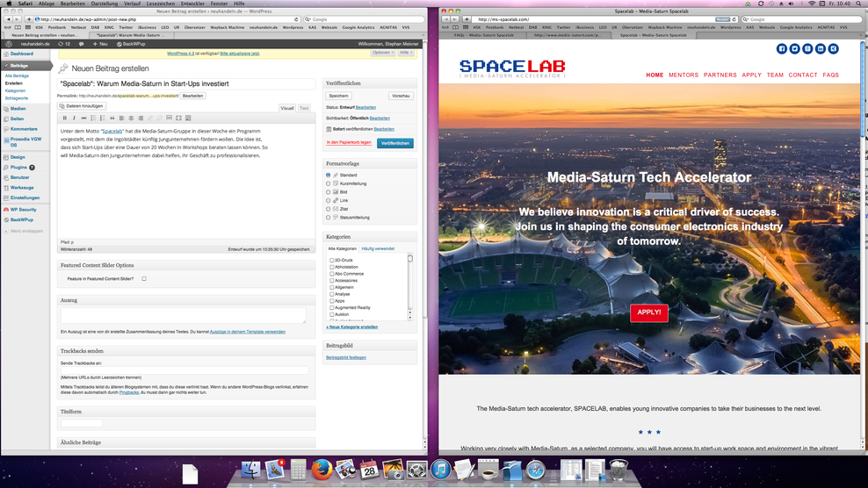Apply strikethrough formatting in the editor toolbar
This screenshot has height=488, width=868.
point(83,118)
